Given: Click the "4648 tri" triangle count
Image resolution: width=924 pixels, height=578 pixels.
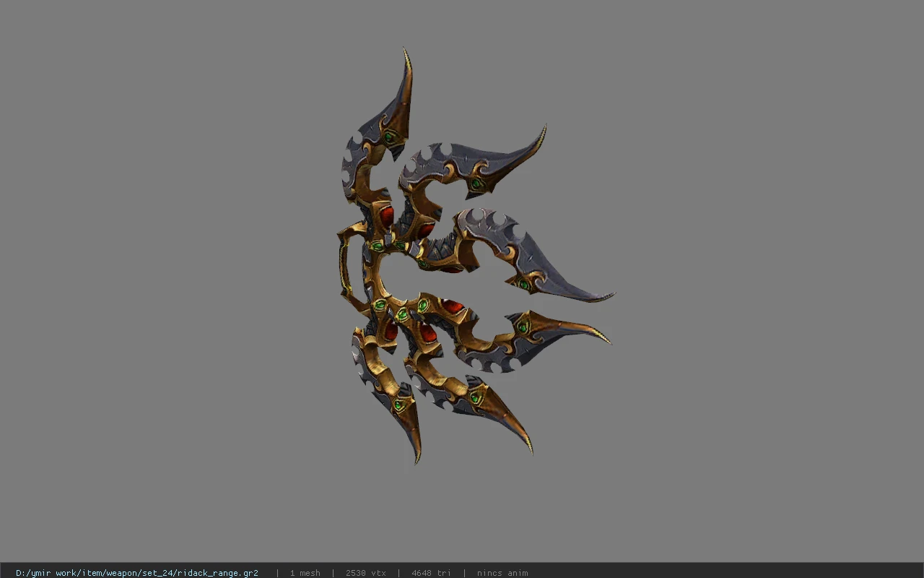Looking at the screenshot, I should point(431,573).
